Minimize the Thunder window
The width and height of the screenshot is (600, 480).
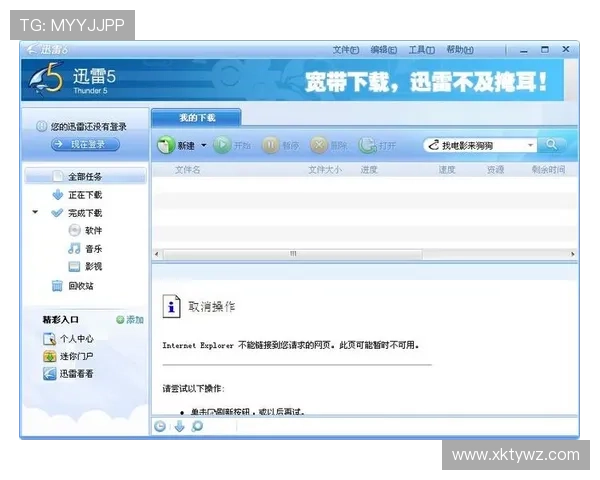[524, 50]
